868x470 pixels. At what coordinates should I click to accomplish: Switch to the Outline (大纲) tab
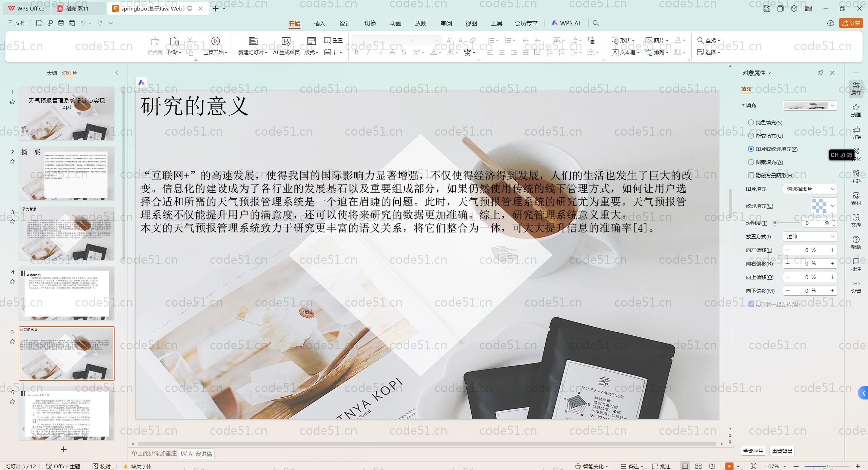[x=52, y=73]
